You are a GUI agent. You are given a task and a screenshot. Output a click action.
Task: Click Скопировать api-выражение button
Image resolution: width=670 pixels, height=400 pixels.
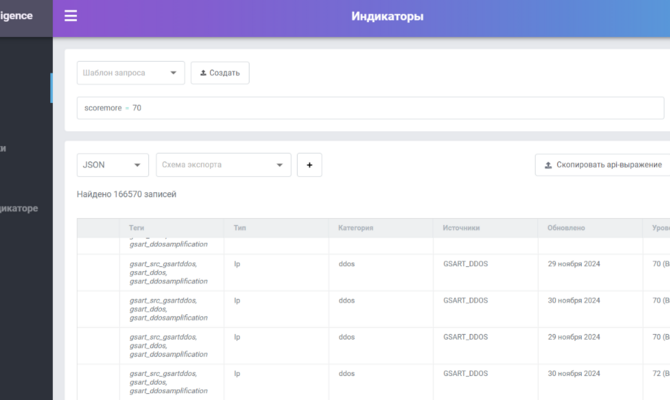pos(602,165)
